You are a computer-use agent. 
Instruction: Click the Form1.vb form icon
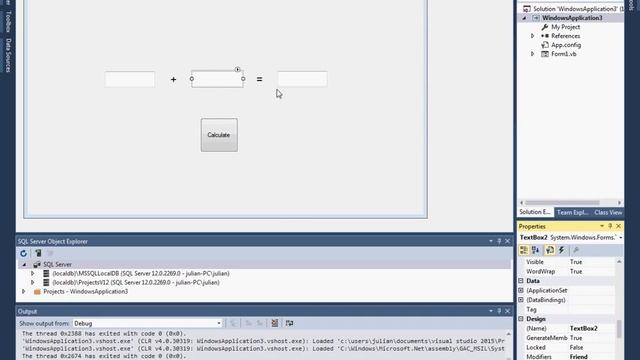(x=544, y=54)
